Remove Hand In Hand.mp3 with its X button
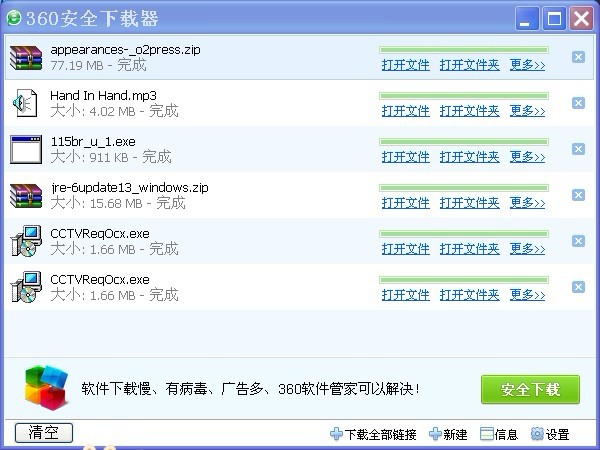Viewport: 600px width, 450px height. (x=578, y=103)
